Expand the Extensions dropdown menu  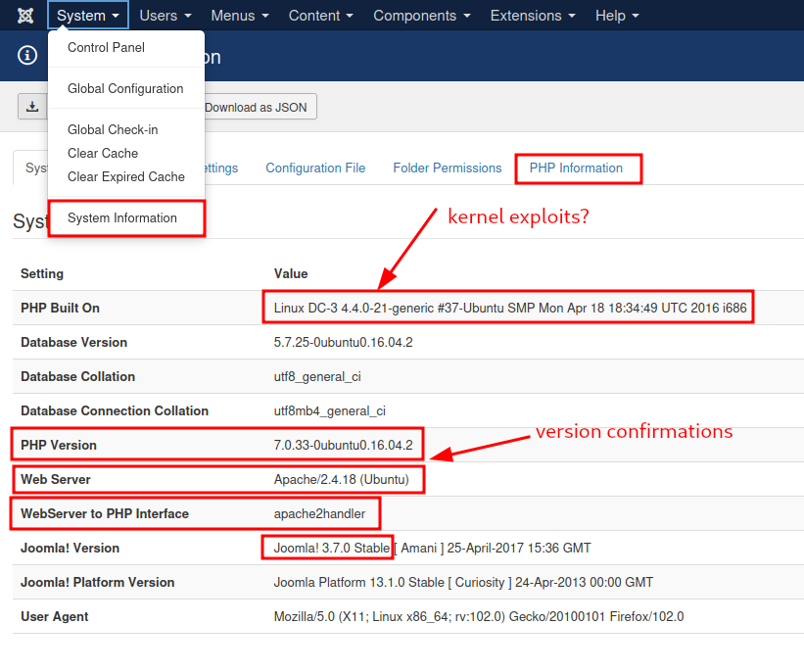click(x=531, y=15)
